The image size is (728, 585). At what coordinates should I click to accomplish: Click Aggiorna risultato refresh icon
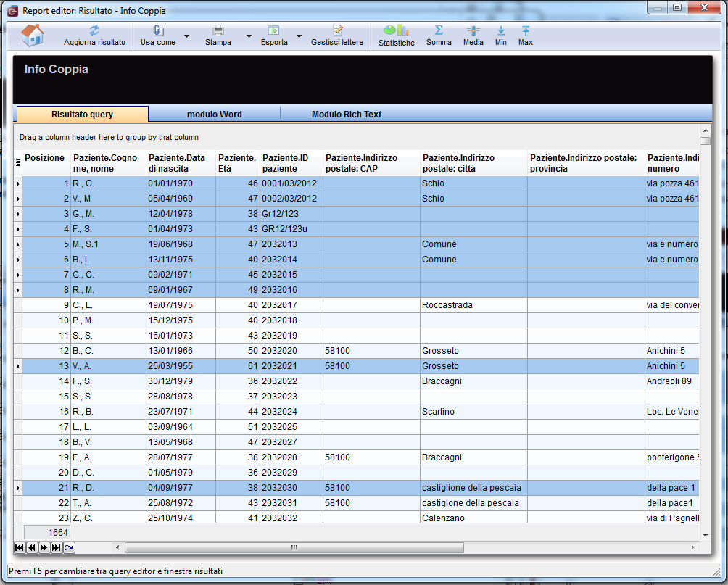pyautogui.click(x=94, y=30)
